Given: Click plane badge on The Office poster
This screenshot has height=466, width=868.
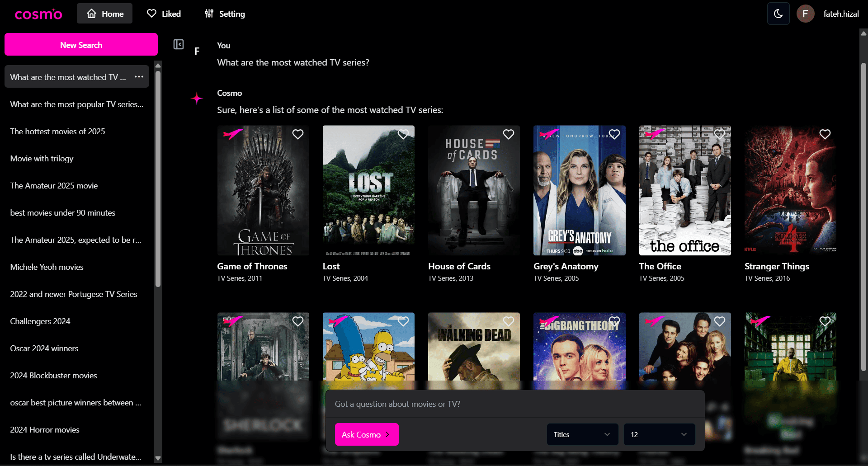Looking at the screenshot, I should 654,134.
